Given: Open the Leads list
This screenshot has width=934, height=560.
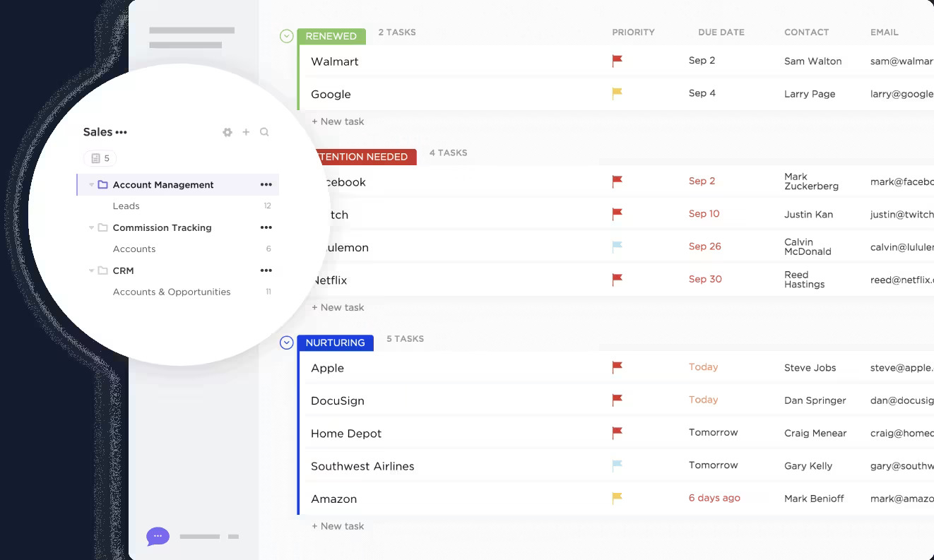Looking at the screenshot, I should (126, 206).
